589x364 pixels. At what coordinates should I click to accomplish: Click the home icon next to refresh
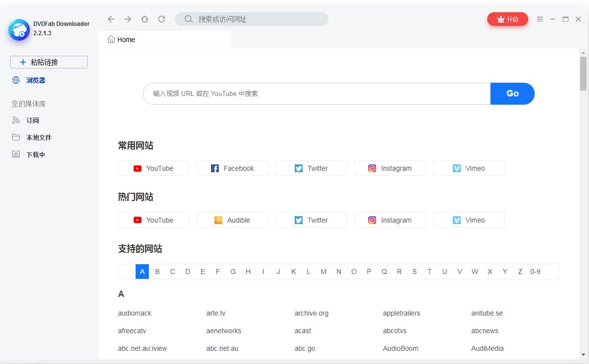[x=144, y=19]
